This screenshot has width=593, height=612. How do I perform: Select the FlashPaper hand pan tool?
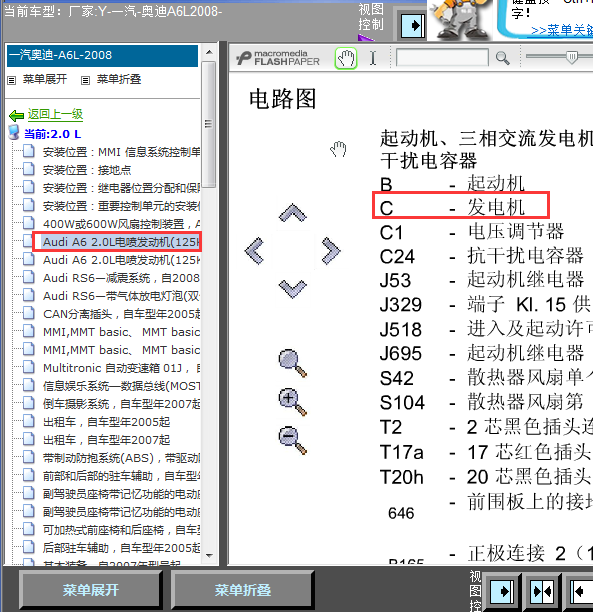pos(346,59)
